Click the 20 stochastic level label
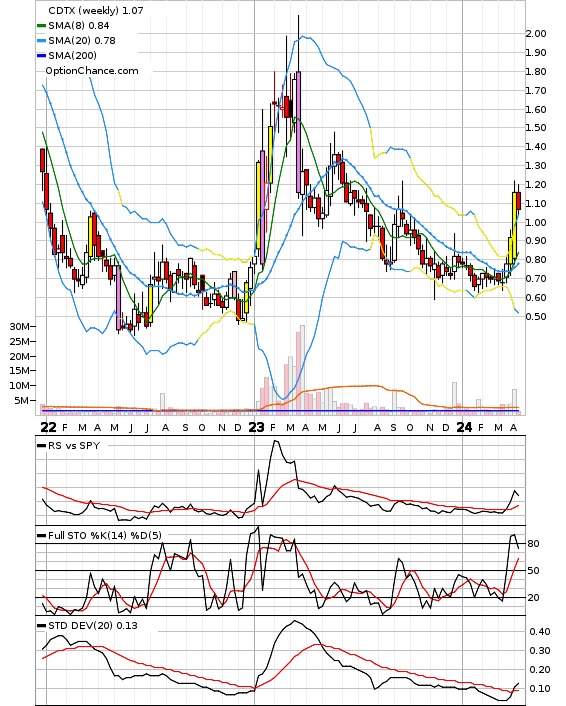Image resolution: width=566 pixels, height=706 pixels. pos(533,597)
